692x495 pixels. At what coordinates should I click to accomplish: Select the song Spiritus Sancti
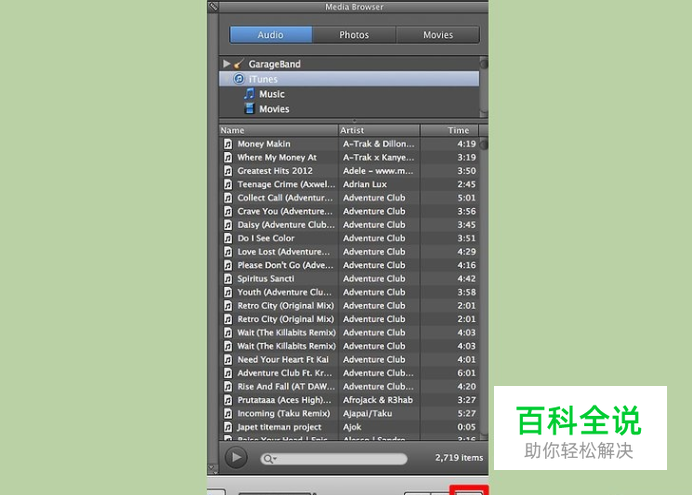(x=266, y=278)
